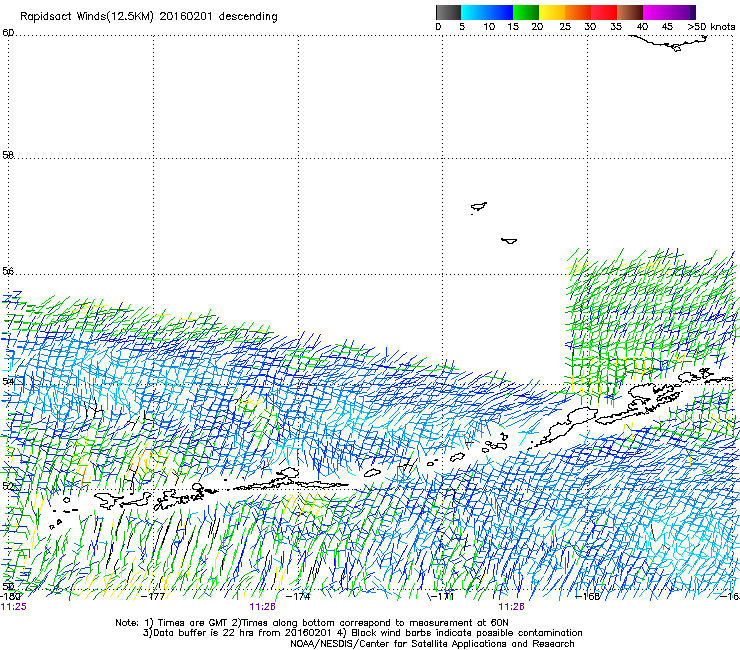Click the gray 0-5 knots color segment
This screenshot has height=650, width=740.
coord(448,12)
